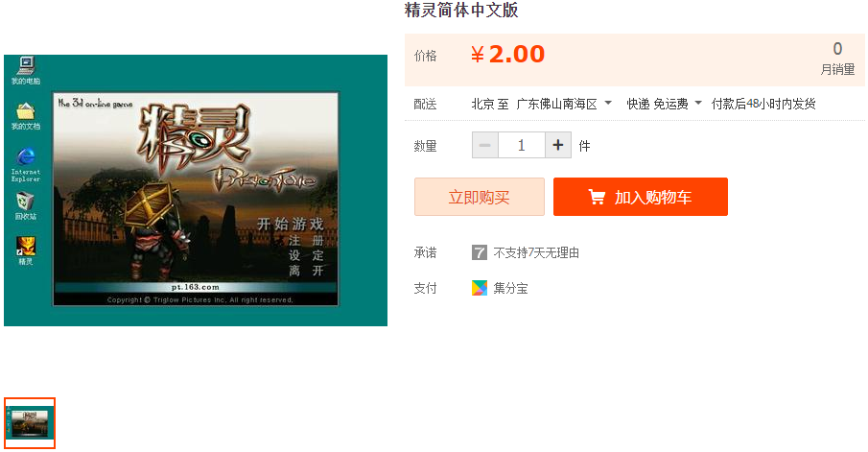
Task: Add item with 加入购物车 button
Action: coord(641,197)
